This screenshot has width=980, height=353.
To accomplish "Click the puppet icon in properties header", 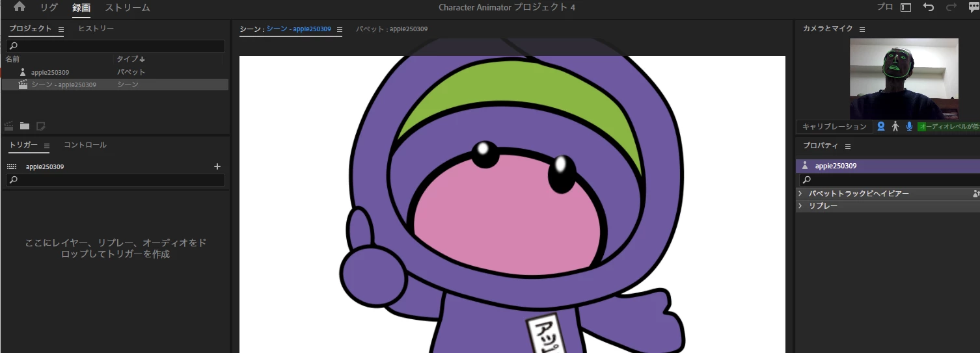I will 805,166.
